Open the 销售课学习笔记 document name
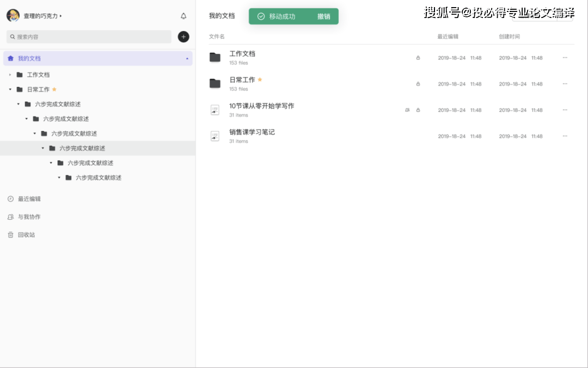The width and height of the screenshot is (588, 368). tap(252, 132)
